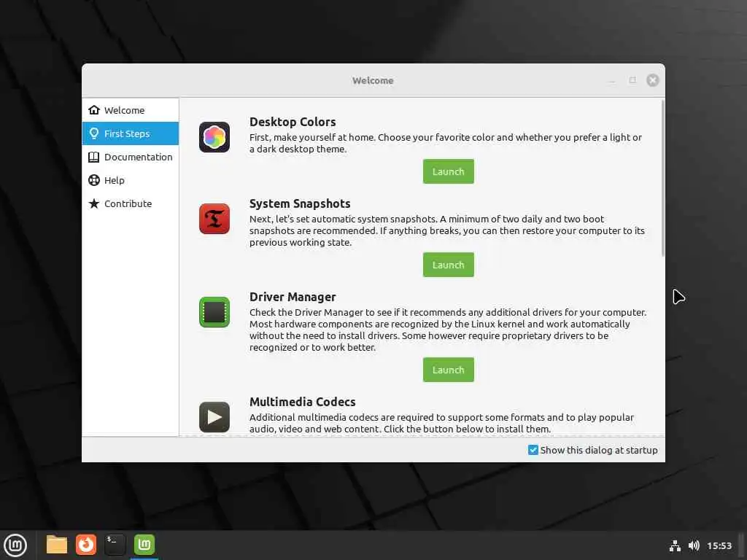Launch the Driver Manager
The width and height of the screenshot is (747, 560).
(x=449, y=370)
